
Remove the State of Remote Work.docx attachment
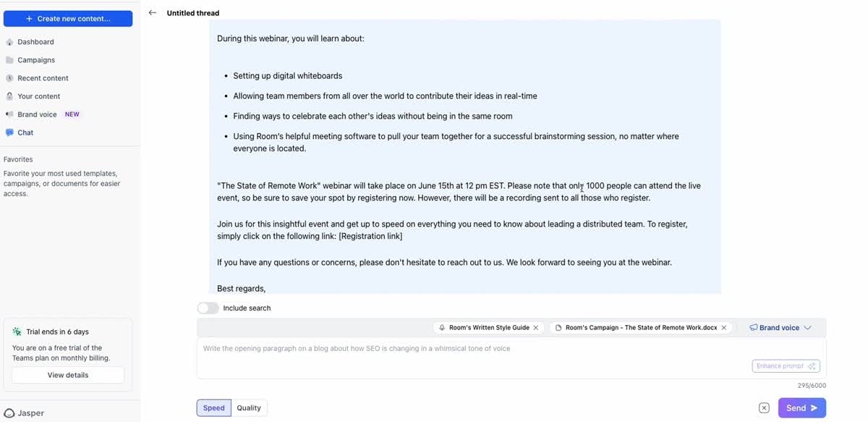tap(724, 328)
